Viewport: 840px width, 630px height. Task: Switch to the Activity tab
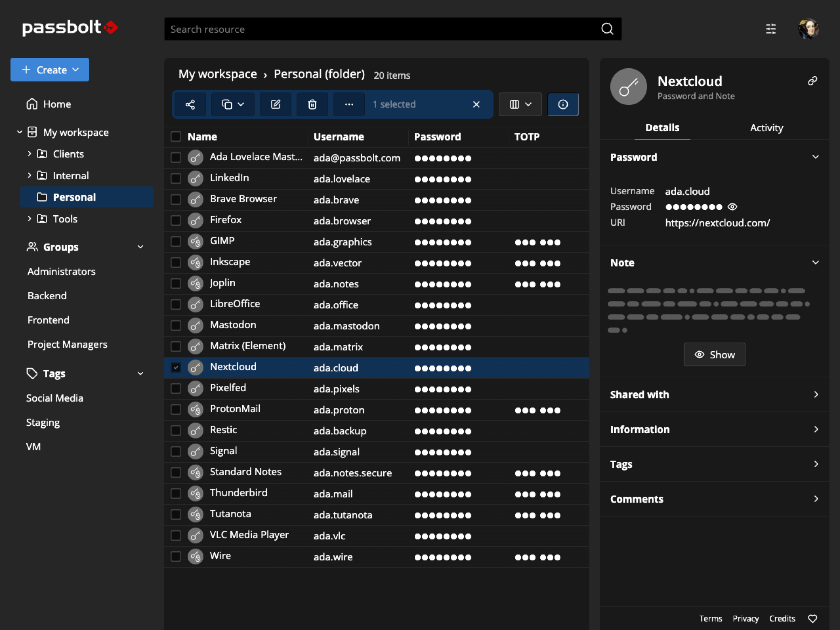(x=766, y=128)
